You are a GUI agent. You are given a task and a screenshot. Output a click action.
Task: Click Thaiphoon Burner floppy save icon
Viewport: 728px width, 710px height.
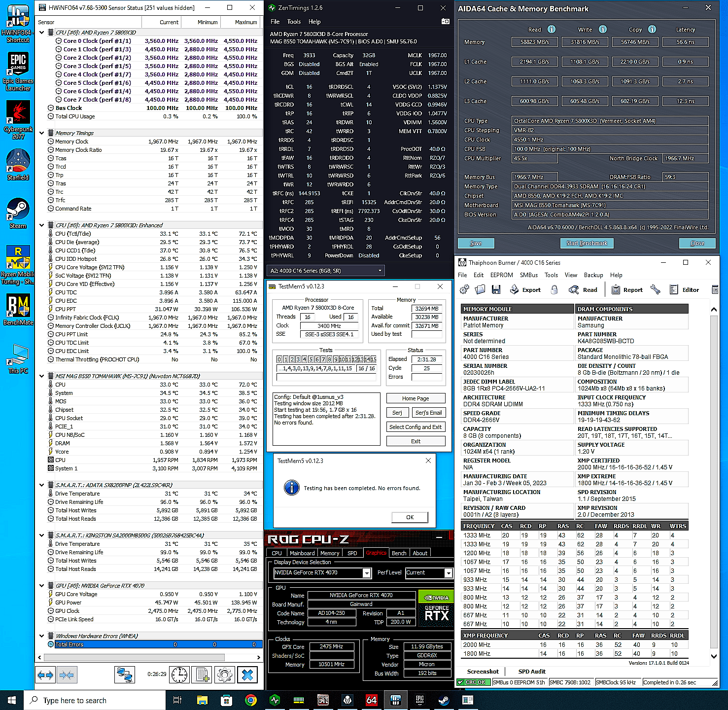pyautogui.click(x=496, y=289)
